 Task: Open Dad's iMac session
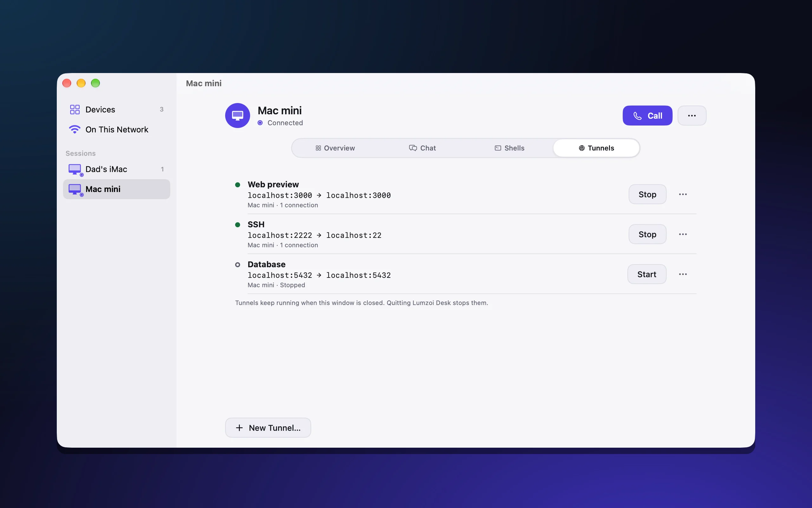tap(116, 169)
